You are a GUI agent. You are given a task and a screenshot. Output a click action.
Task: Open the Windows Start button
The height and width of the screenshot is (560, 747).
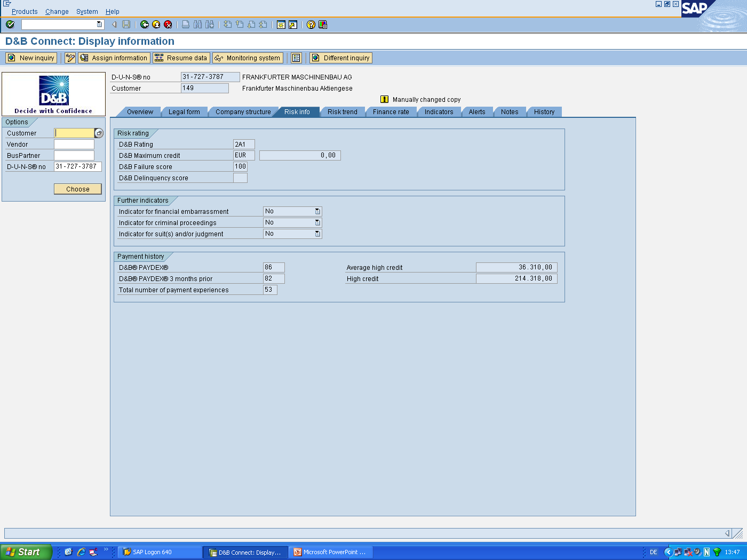pyautogui.click(x=26, y=552)
